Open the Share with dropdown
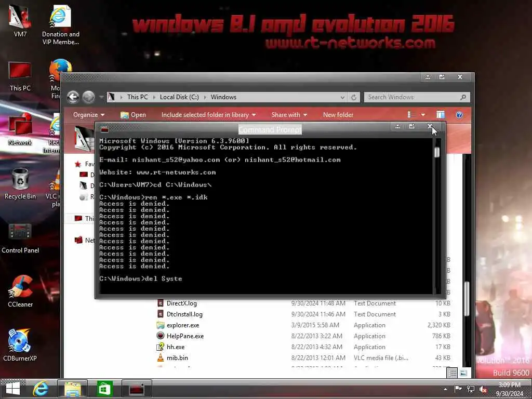The height and width of the screenshot is (399, 532). point(289,115)
